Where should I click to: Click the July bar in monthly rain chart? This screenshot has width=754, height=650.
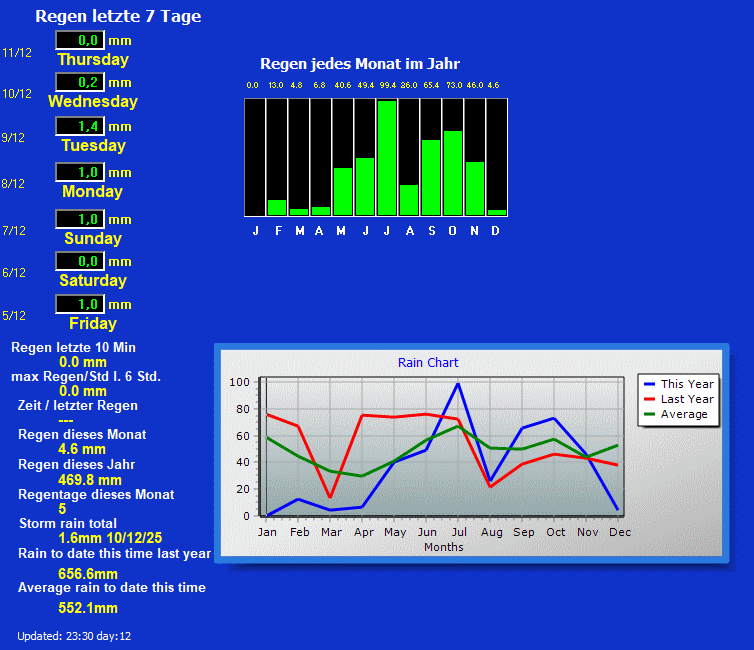[387, 158]
